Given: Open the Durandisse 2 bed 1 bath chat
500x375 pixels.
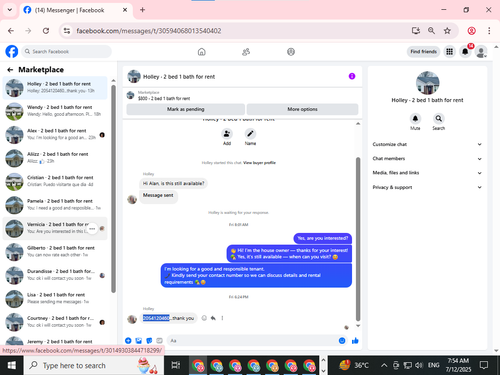Looking at the screenshot, I should tap(55, 275).
